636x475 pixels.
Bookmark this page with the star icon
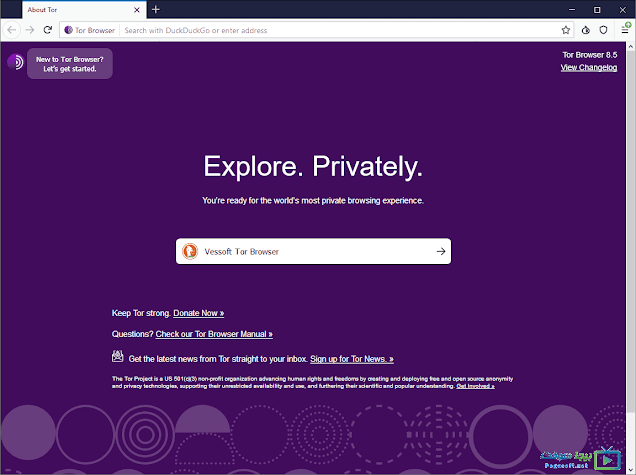[566, 30]
